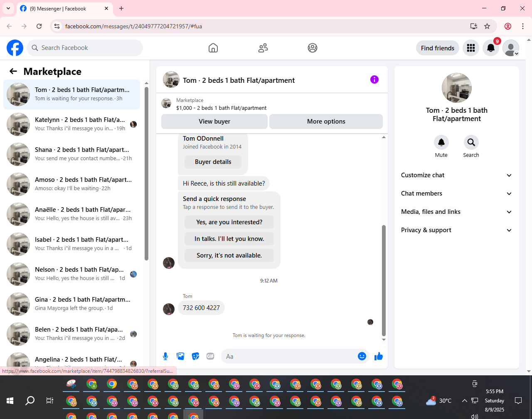Image resolution: width=532 pixels, height=419 pixels.
Task: Open Windows taskbar search
Action: pos(30,401)
